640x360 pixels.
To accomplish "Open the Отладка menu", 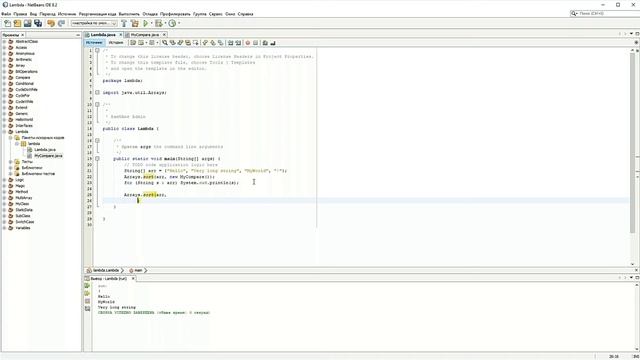I will pos(150,14).
